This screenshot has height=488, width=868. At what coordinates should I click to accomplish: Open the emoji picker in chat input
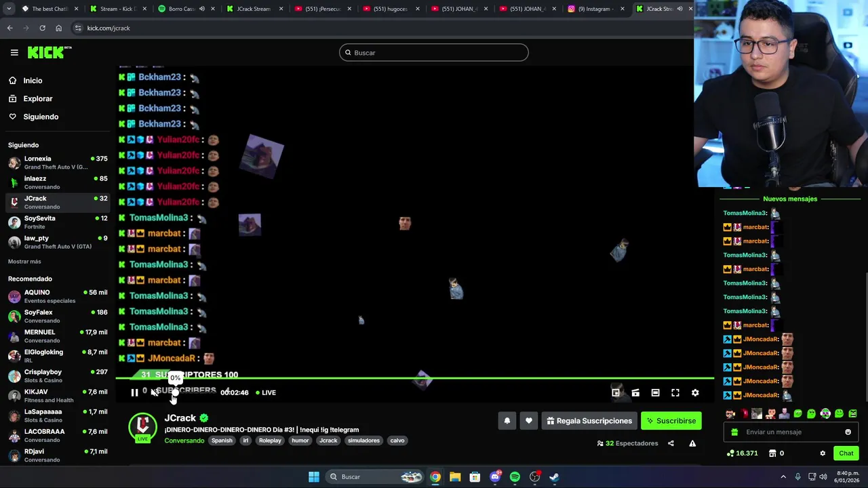pos(848,432)
